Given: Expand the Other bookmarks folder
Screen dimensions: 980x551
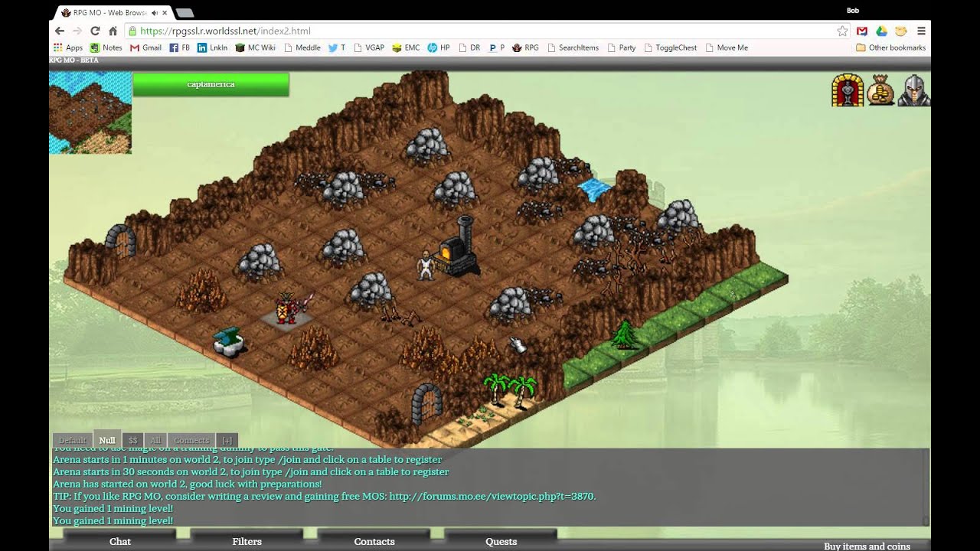Looking at the screenshot, I should pos(891,47).
